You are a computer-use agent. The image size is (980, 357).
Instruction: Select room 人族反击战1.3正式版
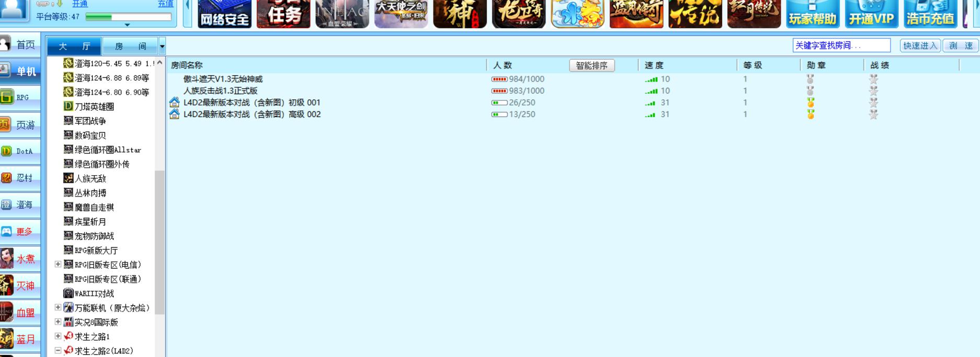pos(220,91)
